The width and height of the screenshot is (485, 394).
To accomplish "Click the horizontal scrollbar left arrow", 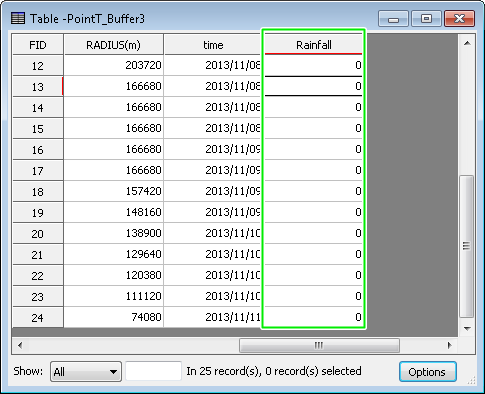I will [x=20, y=345].
